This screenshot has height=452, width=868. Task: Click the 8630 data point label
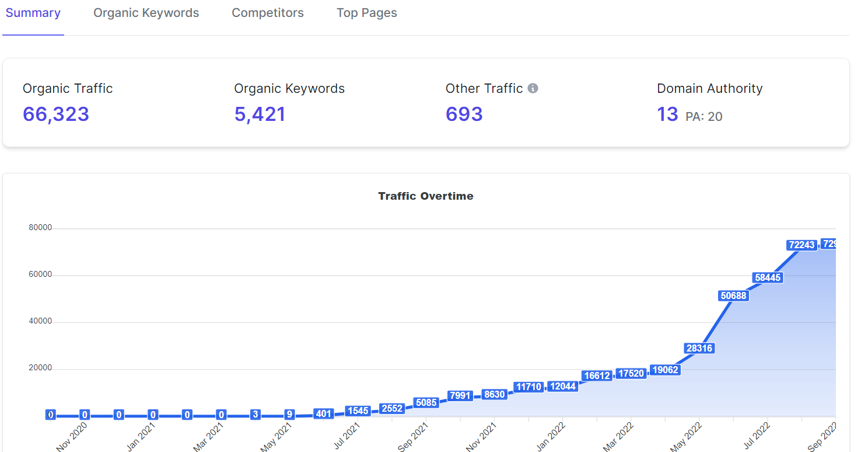[x=495, y=395]
